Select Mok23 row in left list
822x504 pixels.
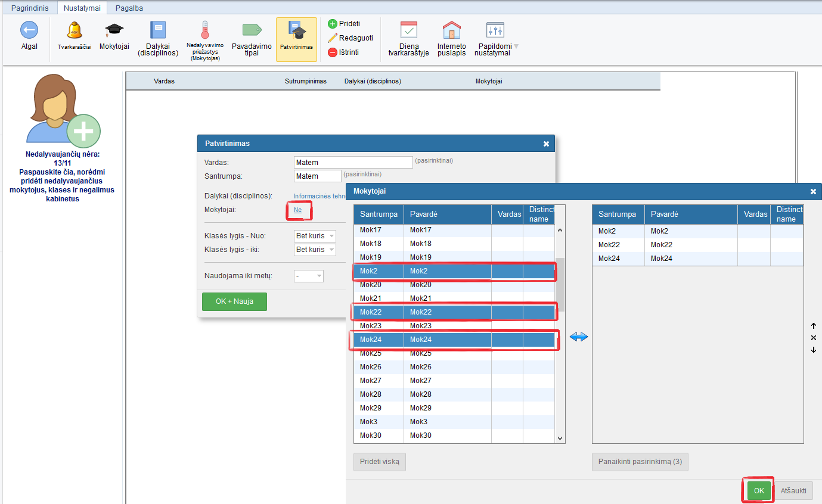(x=454, y=326)
